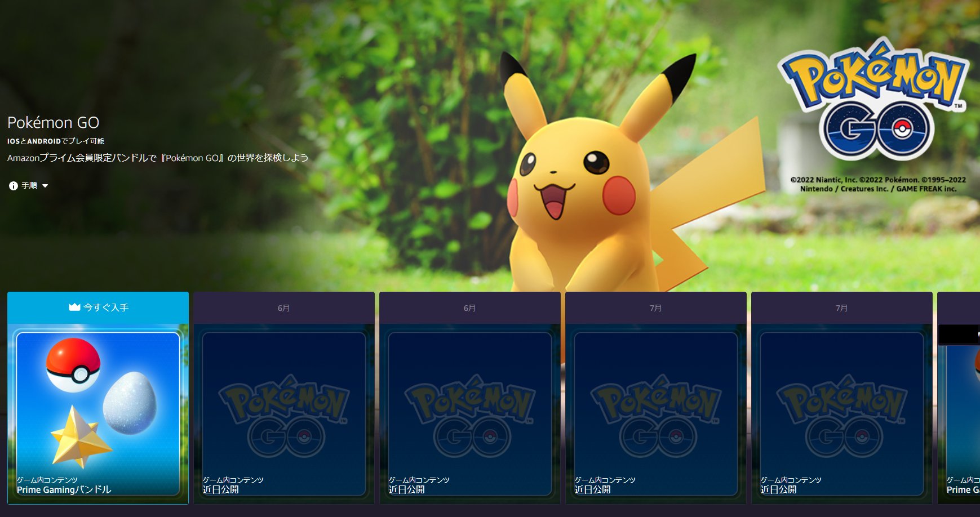Click the IOSとANDROIDでプレイ可能 text
The image size is (980, 517).
tap(56, 141)
